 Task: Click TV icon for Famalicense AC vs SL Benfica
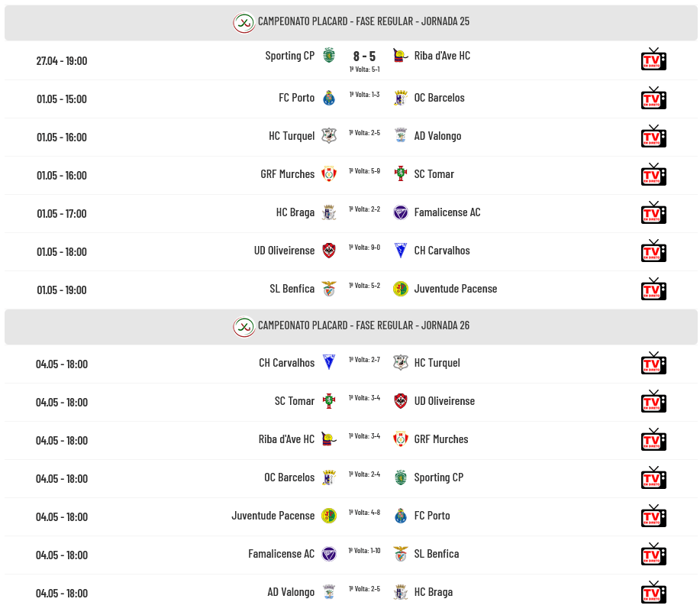[x=653, y=554]
